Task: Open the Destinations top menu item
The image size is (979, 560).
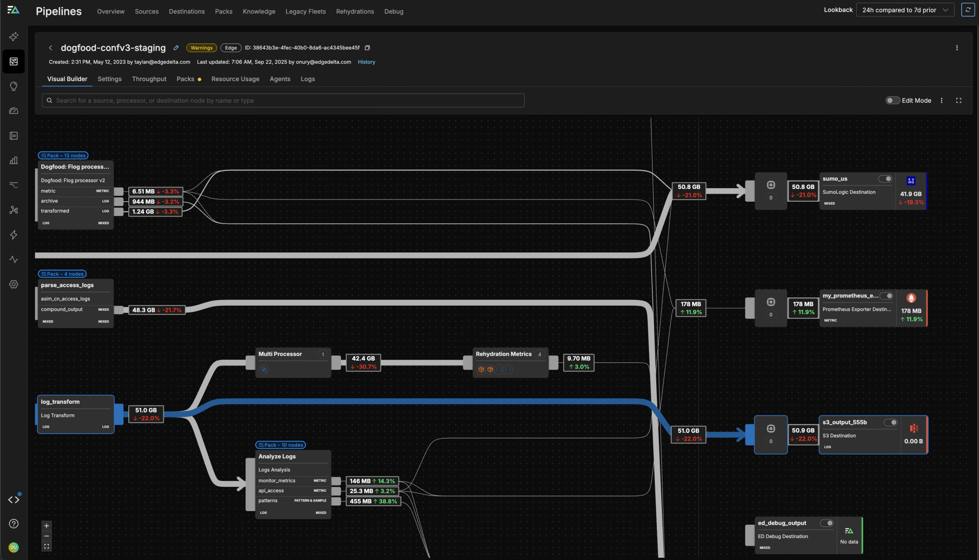Action: pyautogui.click(x=187, y=11)
